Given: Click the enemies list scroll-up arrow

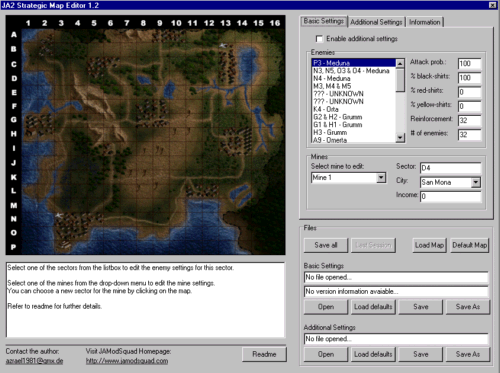Looking at the screenshot, I should pos(400,63).
